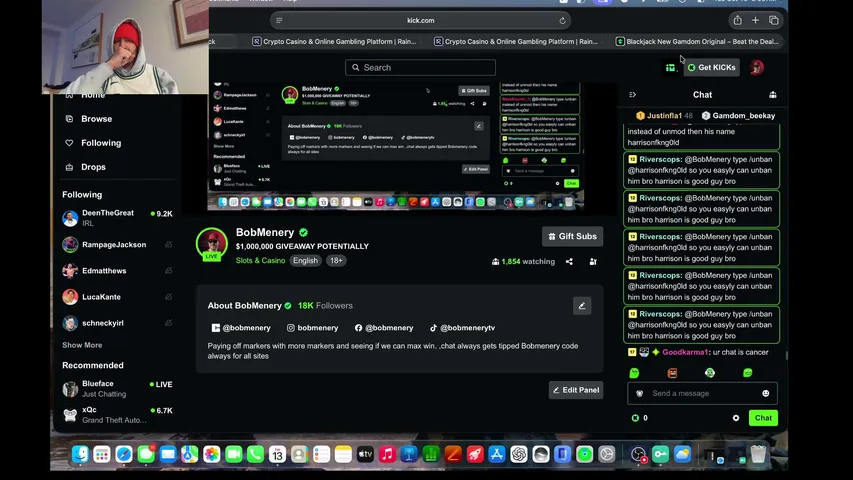Open chat settings gear icon

736,418
